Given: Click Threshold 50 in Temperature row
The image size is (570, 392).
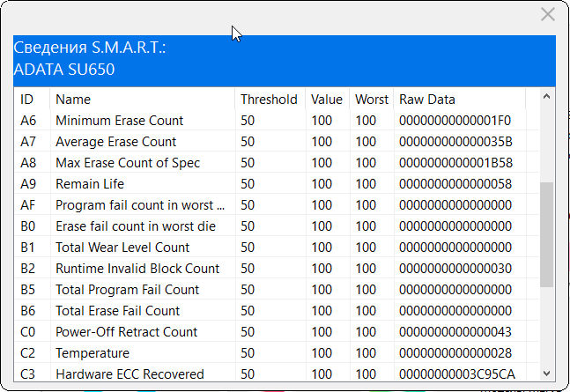Looking at the screenshot, I should pos(248,352).
